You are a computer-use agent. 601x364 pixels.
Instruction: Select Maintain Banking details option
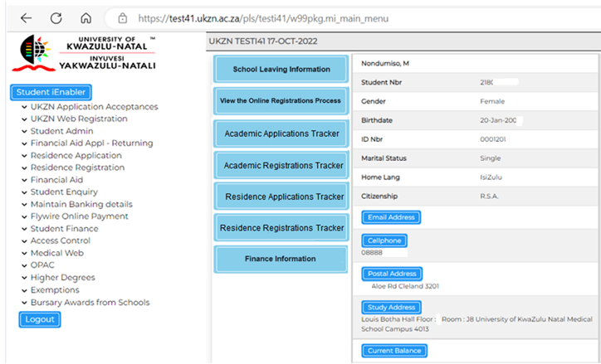pos(81,204)
